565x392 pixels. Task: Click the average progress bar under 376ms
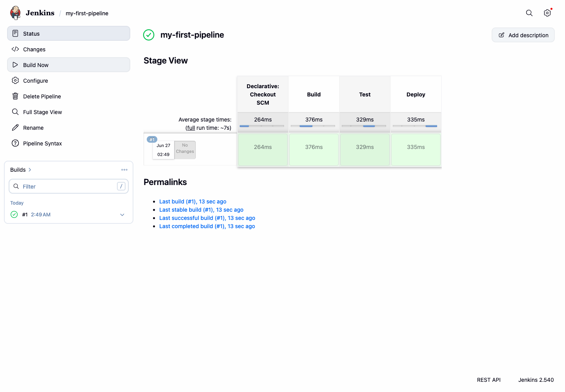pos(313,126)
